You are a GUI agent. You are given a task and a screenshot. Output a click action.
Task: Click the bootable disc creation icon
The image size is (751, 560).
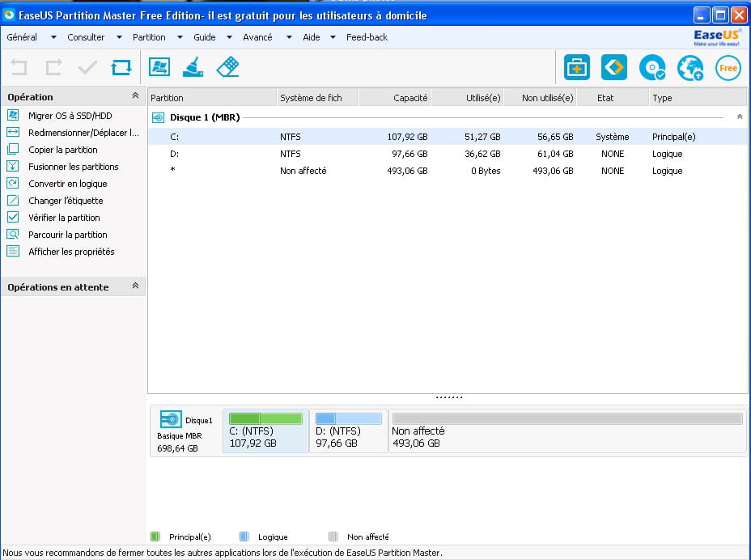(652, 67)
